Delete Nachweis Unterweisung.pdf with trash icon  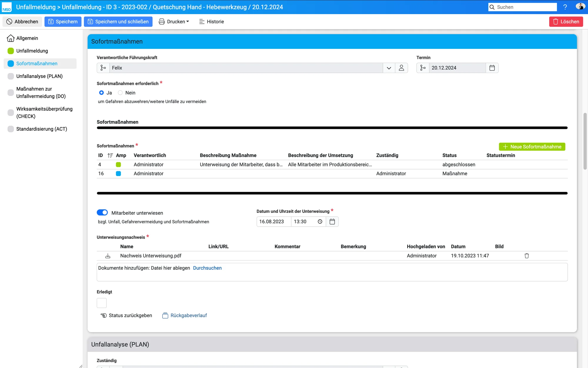(527, 256)
